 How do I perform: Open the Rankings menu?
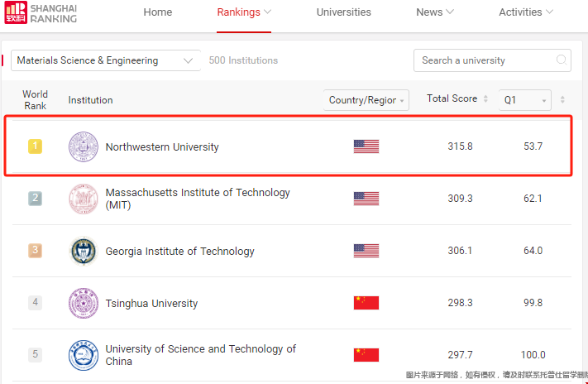(244, 12)
